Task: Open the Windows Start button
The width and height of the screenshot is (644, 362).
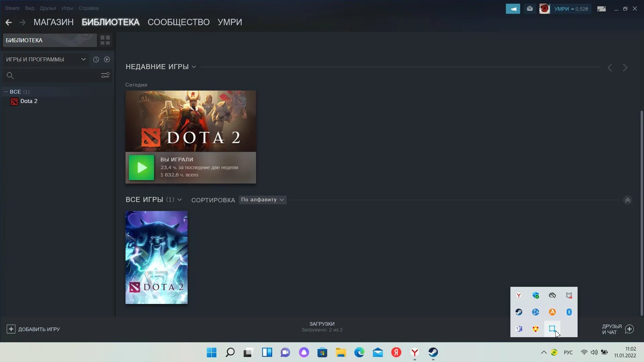Action: point(211,352)
